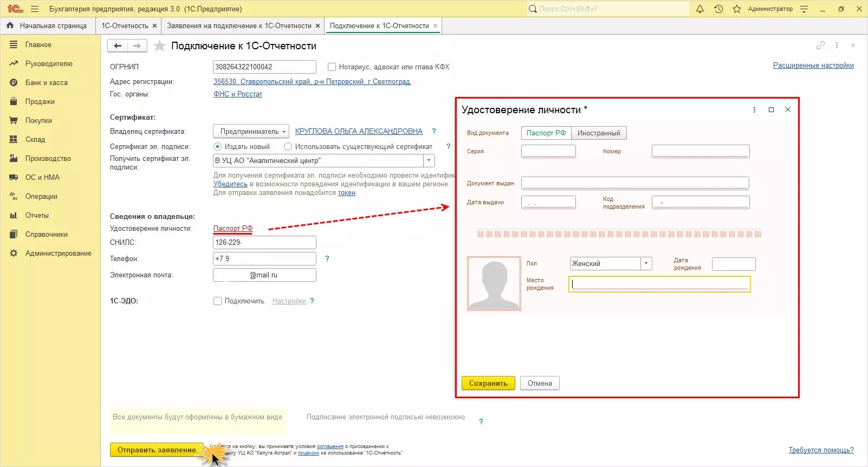Click Паспорт РФ identity link
Image resolution: width=868 pixels, height=467 pixels.
233,229
